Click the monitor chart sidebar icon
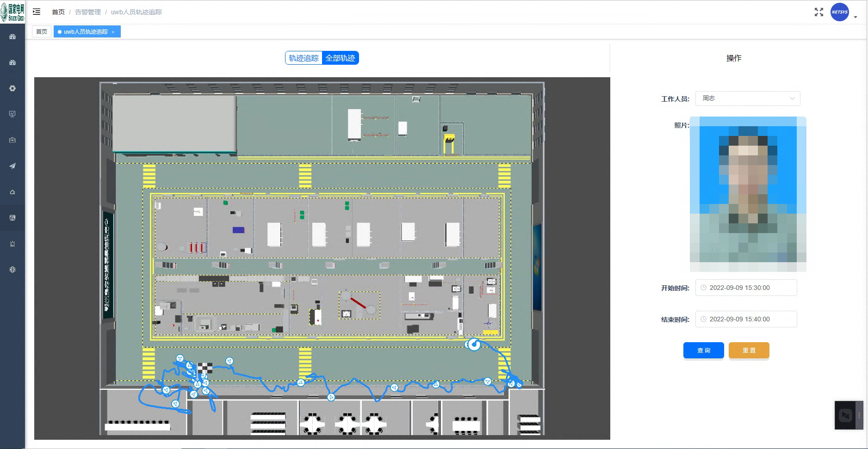The image size is (868, 449). coord(12,114)
